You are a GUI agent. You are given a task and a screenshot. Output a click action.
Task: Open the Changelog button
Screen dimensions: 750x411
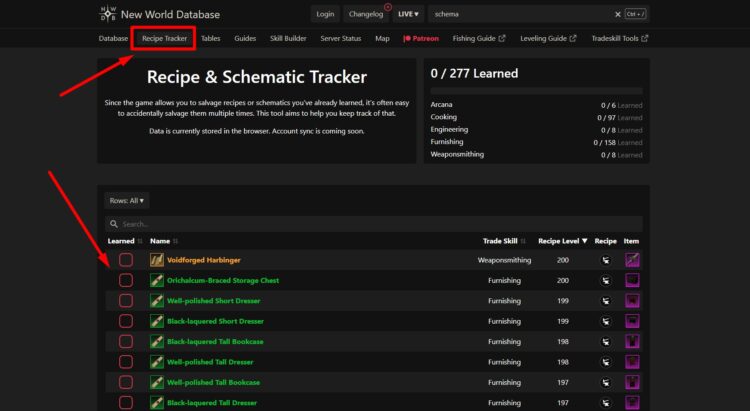coord(366,14)
